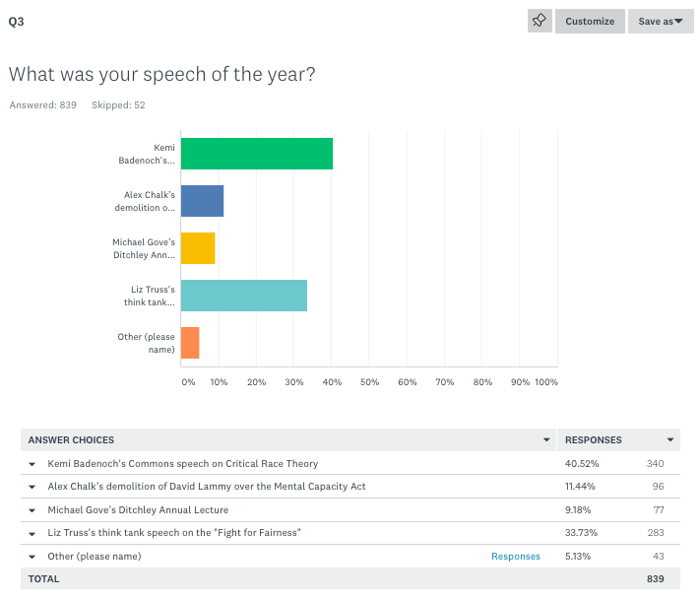Viewport: 700px width, 600px height.
Task: Click the RESPONSES column header text
Action: point(592,440)
